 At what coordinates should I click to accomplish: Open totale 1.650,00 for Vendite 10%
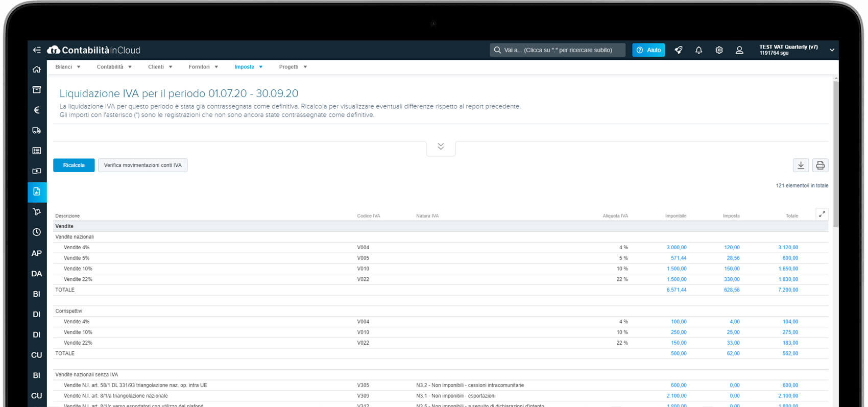(x=788, y=269)
